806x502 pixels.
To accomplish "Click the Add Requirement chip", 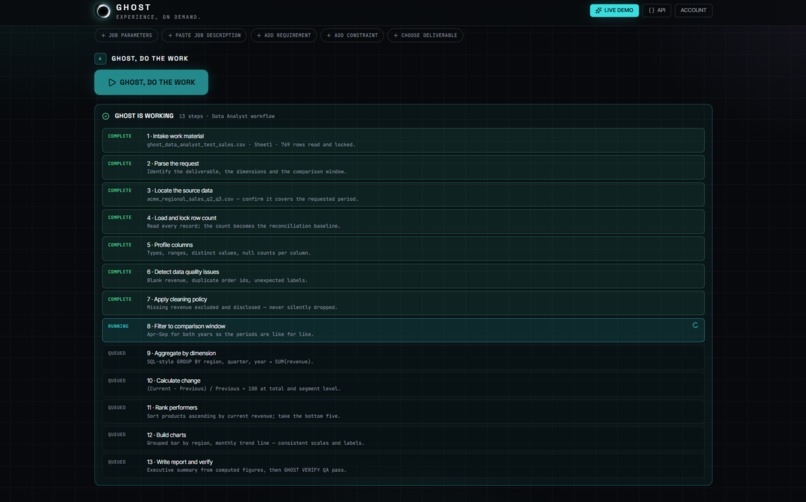I will 284,35.
